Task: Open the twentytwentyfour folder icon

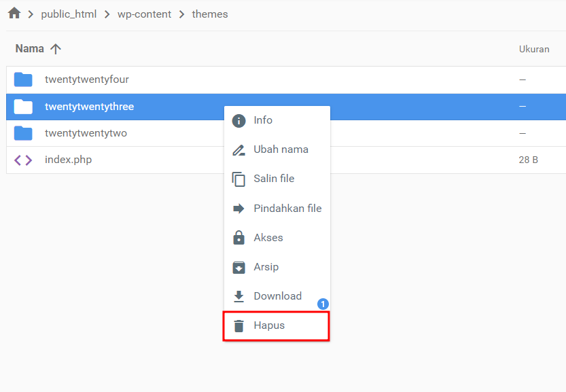Action: pos(23,79)
